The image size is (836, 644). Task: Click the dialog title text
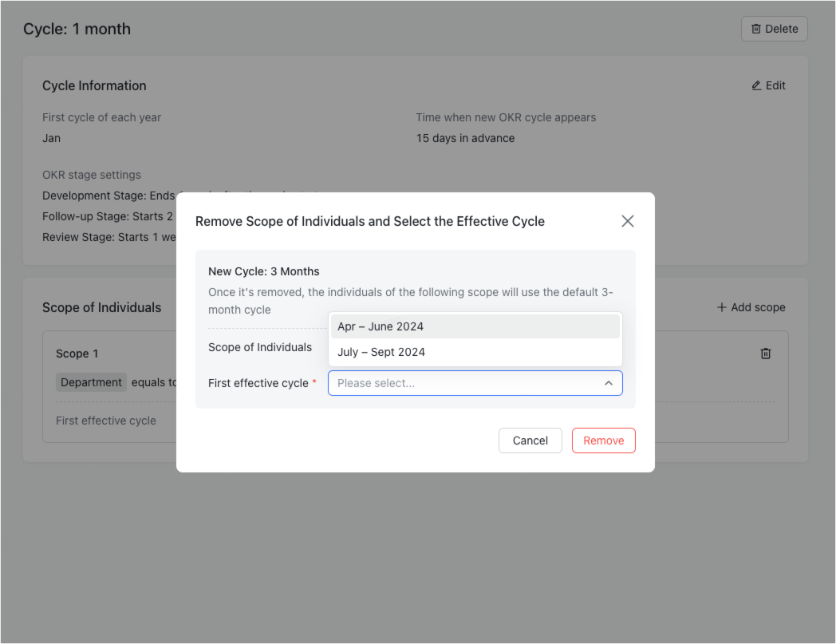click(x=370, y=221)
